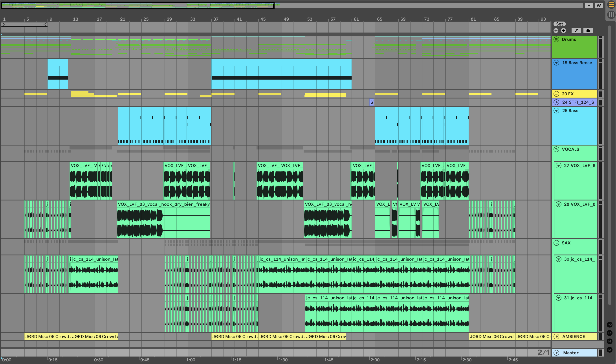Click the W optimize width button

pos(599,5)
